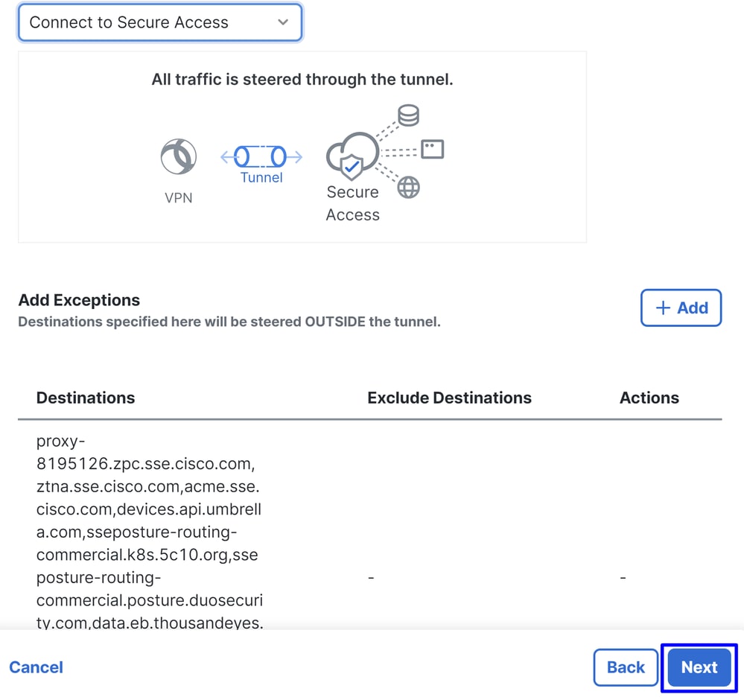Click the Tunnel label text

(x=261, y=177)
